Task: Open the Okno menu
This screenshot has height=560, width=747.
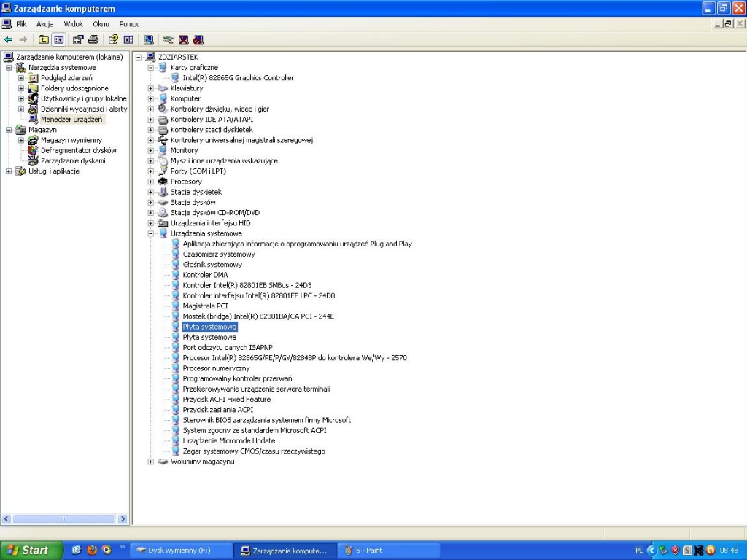Action: (x=101, y=24)
